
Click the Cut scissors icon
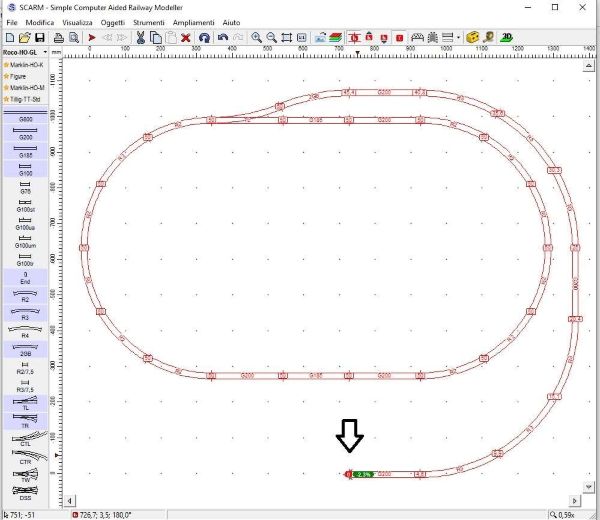pyautogui.click(x=140, y=37)
